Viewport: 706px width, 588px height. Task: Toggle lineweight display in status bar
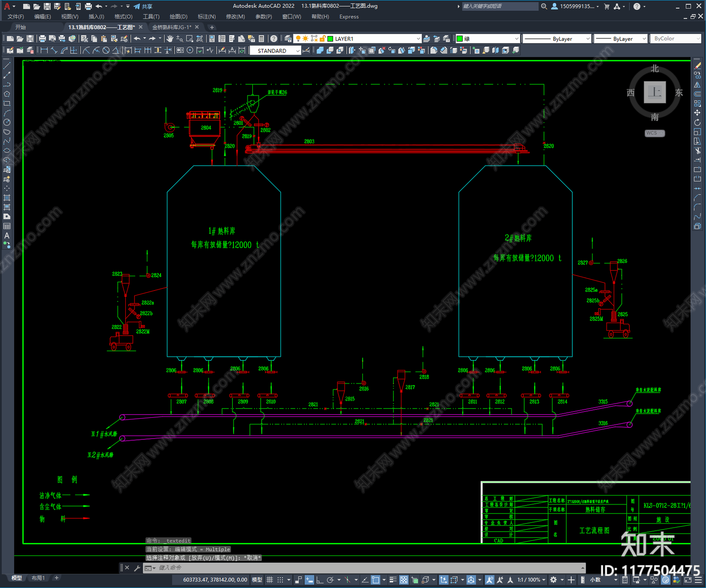tap(393, 580)
